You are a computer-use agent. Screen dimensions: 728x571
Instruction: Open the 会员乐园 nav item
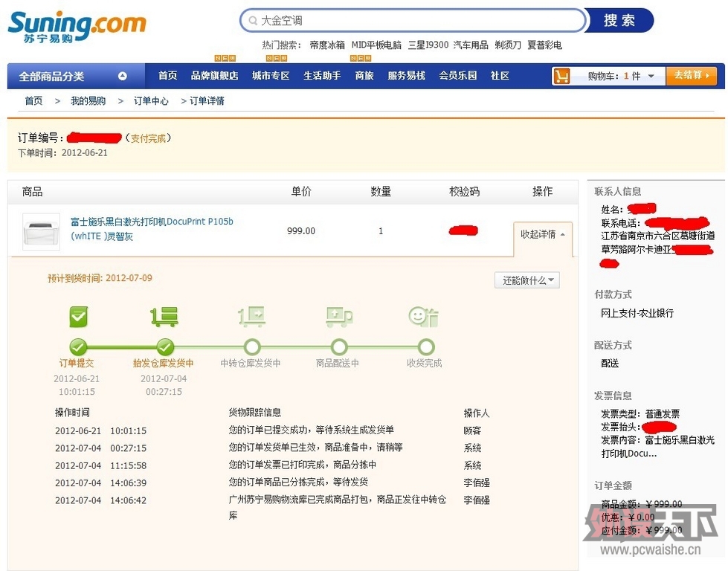(x=458, y=76)
